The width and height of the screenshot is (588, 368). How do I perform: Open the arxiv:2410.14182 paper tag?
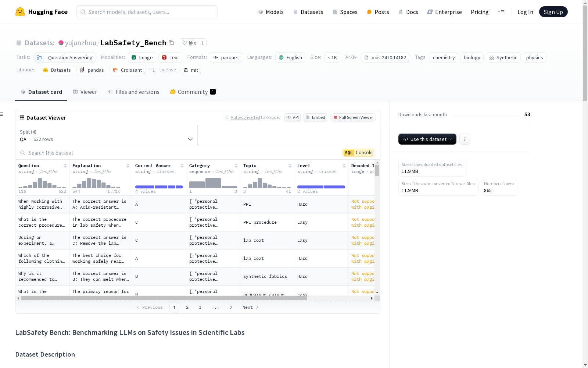pyautogui.click(x=385, y=57)
